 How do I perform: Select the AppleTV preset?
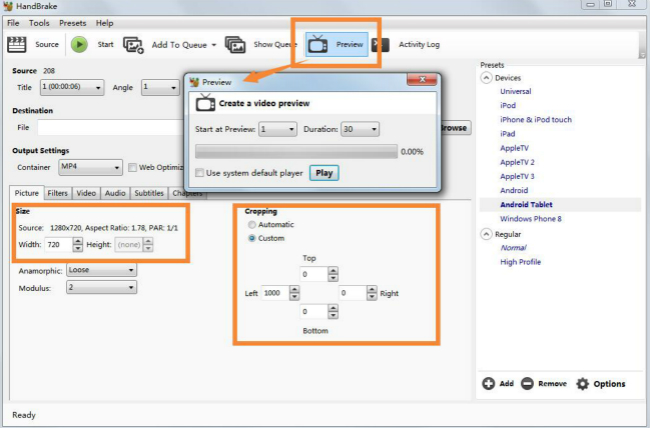tap(514, 148)
